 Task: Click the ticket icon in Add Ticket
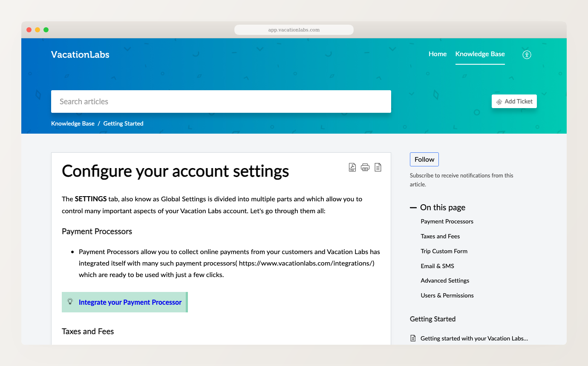[x=499, y=102]
